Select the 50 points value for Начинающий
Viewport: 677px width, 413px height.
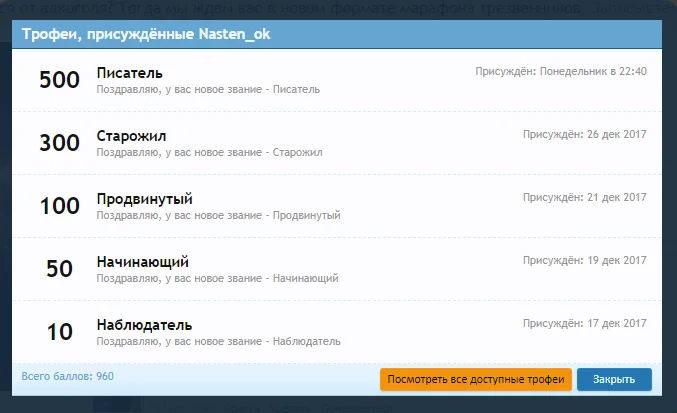(60, 269)
